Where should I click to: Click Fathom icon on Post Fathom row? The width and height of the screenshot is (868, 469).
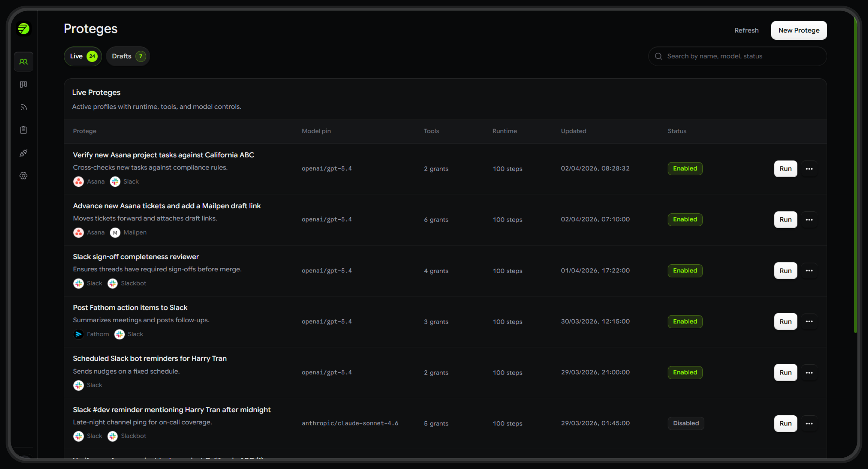[x=78, y=334]
